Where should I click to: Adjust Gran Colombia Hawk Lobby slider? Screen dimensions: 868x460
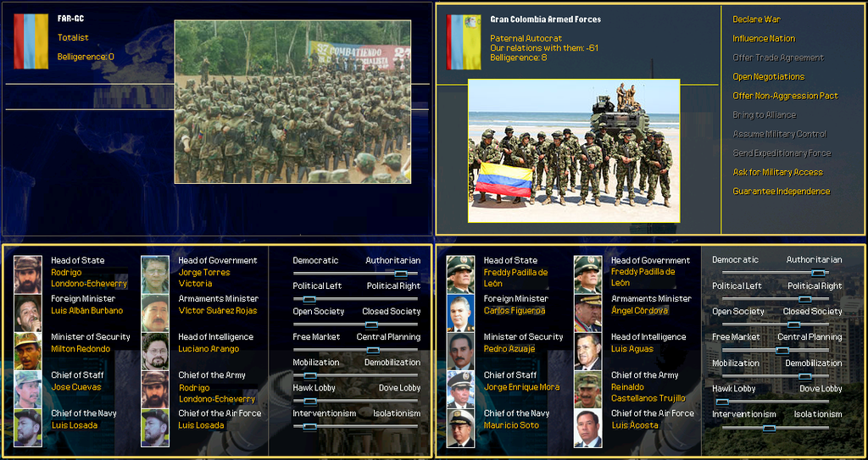tap(722, 402)
